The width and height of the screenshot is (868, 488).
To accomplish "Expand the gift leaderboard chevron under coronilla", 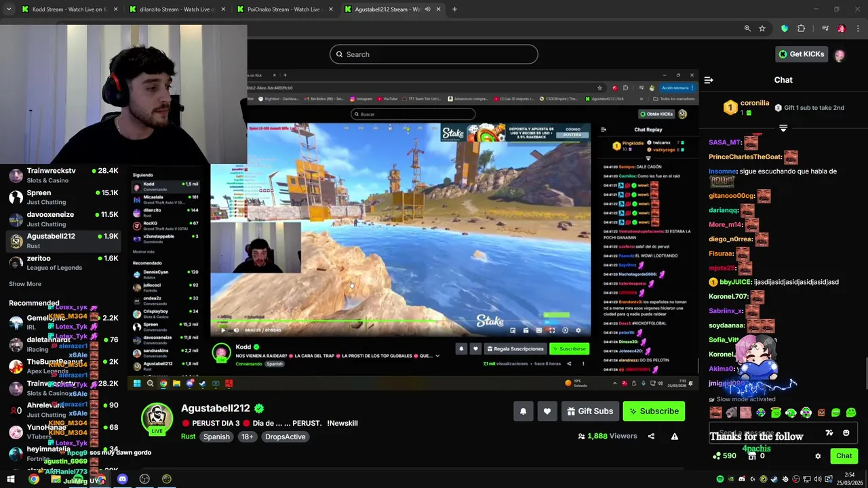I will (x=783, y=127).
